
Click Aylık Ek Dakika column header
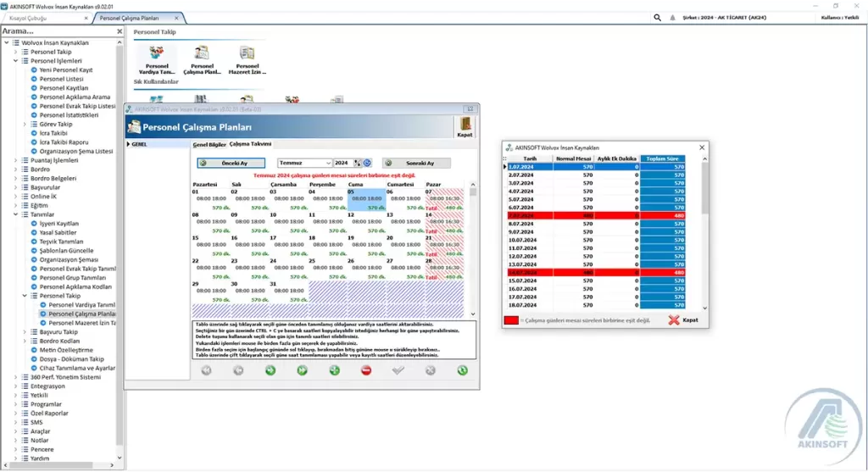point(617,158)
